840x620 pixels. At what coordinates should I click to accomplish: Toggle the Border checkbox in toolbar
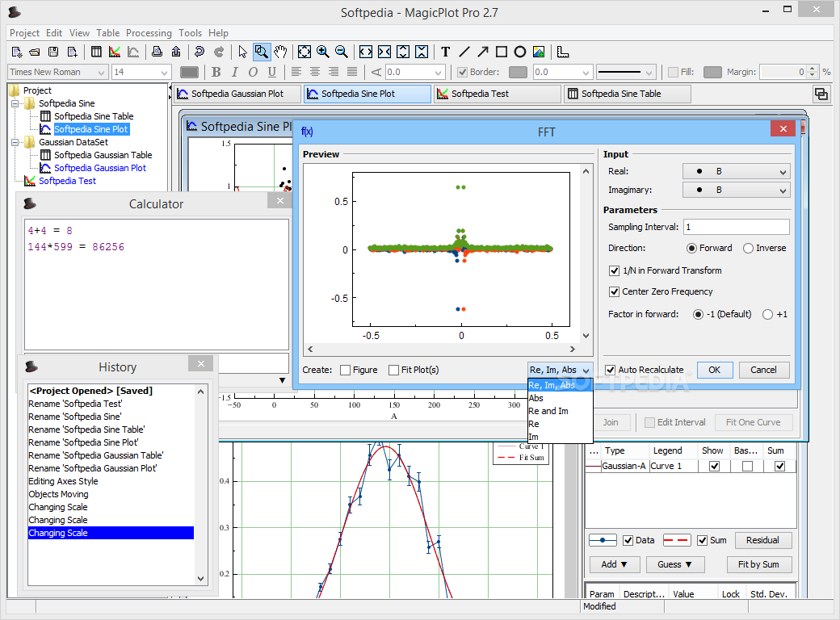(462, 72)
